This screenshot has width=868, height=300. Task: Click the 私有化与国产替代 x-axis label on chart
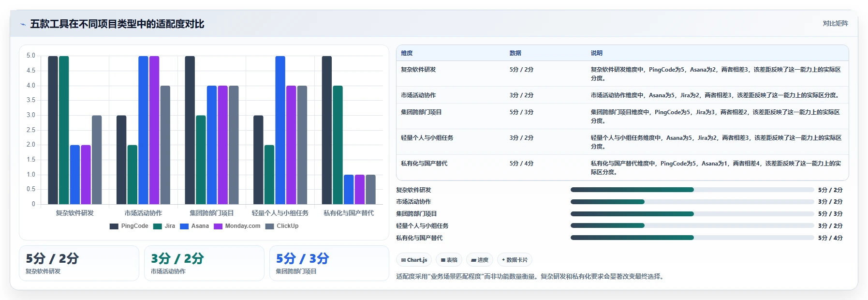pyautogui.click(x=349, y=213)
